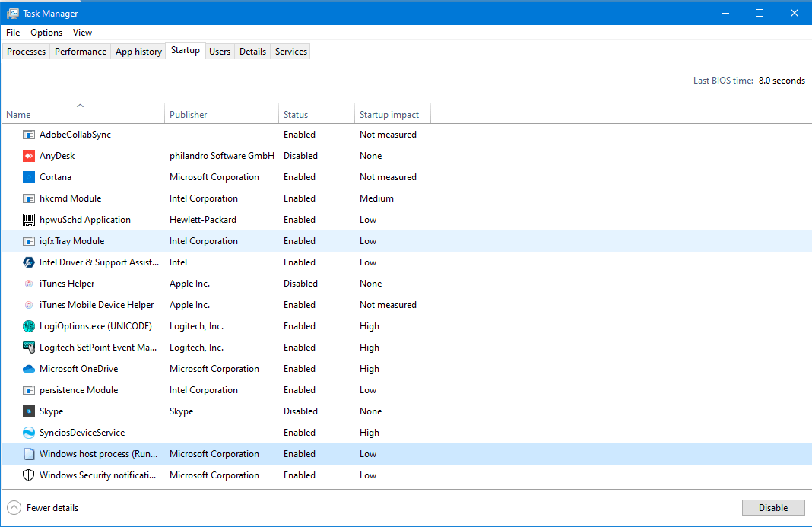Viewport: 812px width, 527px height.
Task: Sort by Status column header
Action: coord(296,115)
